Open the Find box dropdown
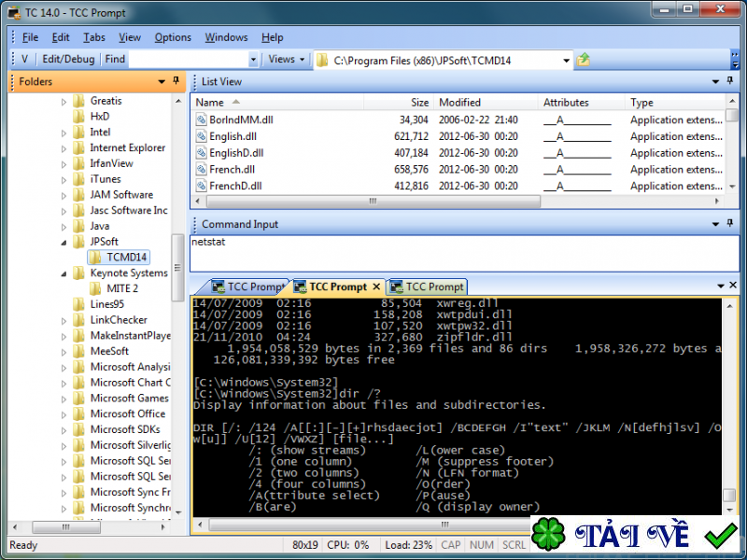 pos(253,60)
